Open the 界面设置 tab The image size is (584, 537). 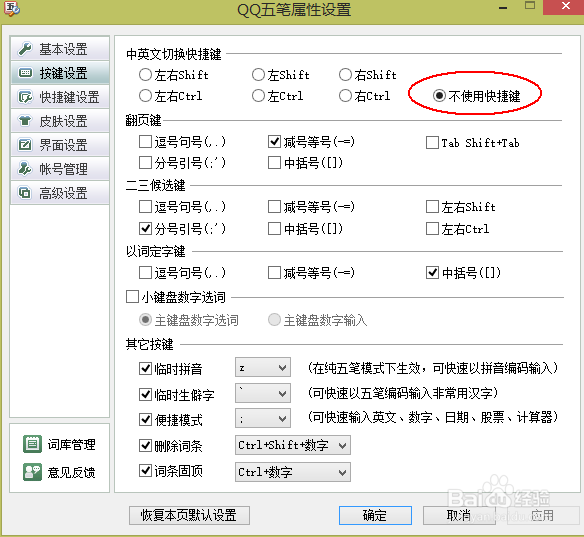click(x=60, y=144)
